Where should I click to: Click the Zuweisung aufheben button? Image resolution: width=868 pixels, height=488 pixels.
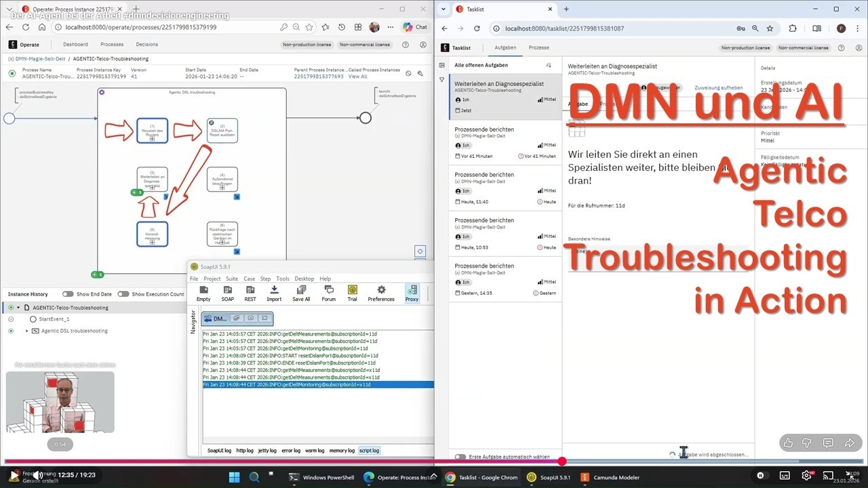(719, 88)
